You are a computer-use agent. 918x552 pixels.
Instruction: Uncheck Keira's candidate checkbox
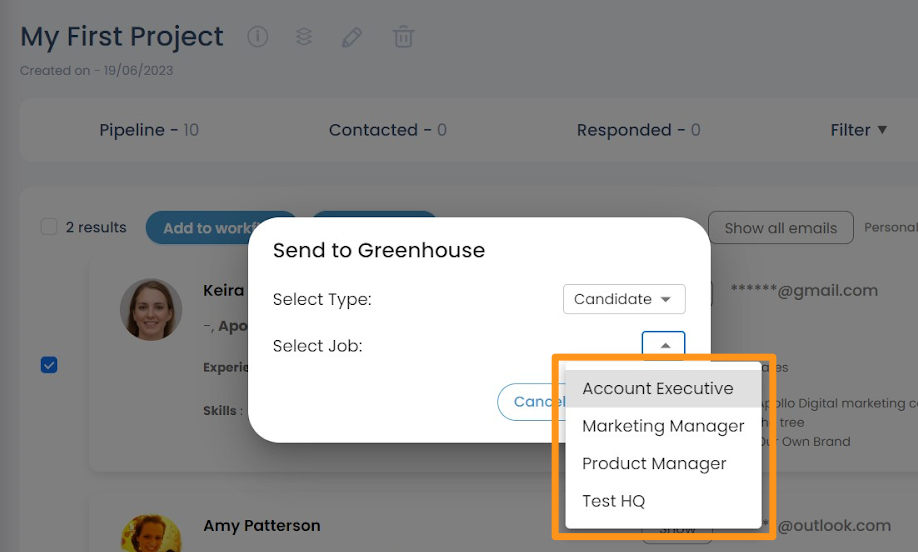pos(49,365)
